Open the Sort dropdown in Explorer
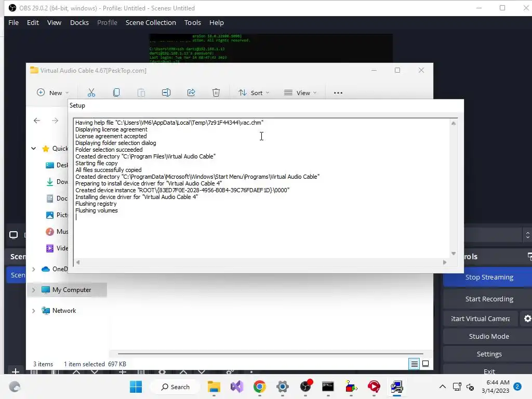This screenshot has width=532, height=399. [254, 92]
